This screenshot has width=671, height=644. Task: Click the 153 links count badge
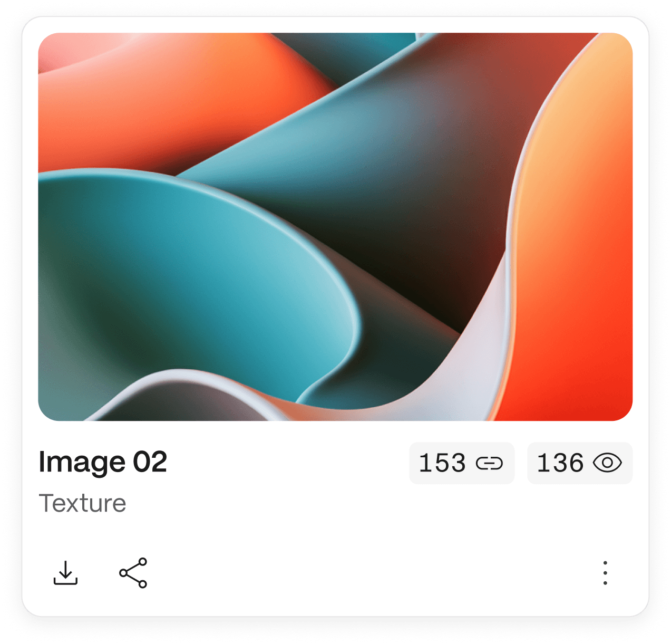462,463
